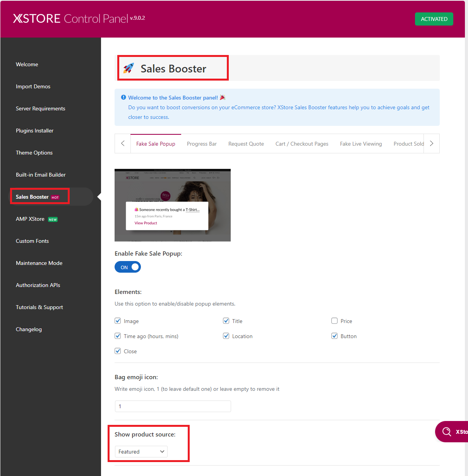Screen dimensions: 468x476
Task: Open Built-in Email Builder
Action: coord(41,175)
